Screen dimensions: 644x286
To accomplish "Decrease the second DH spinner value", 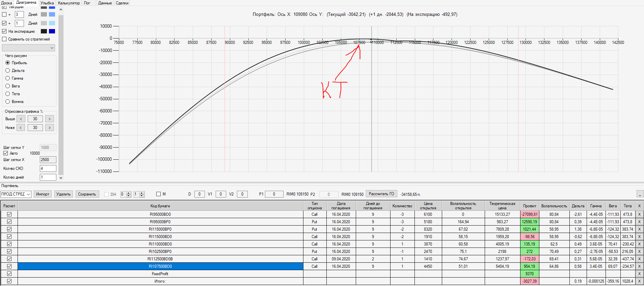I will click(142, 196).
